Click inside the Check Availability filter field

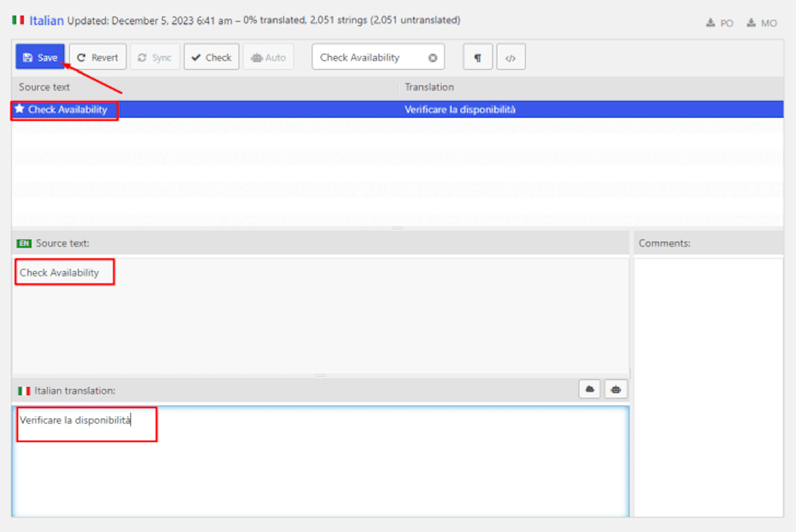click(370, 57)
